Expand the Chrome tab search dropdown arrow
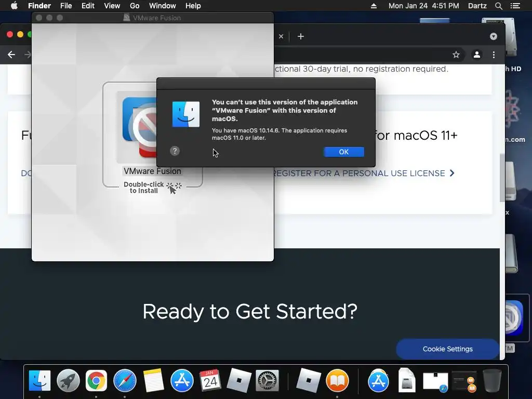The width and height of the screenshot is (532, 399). point(494,36)
